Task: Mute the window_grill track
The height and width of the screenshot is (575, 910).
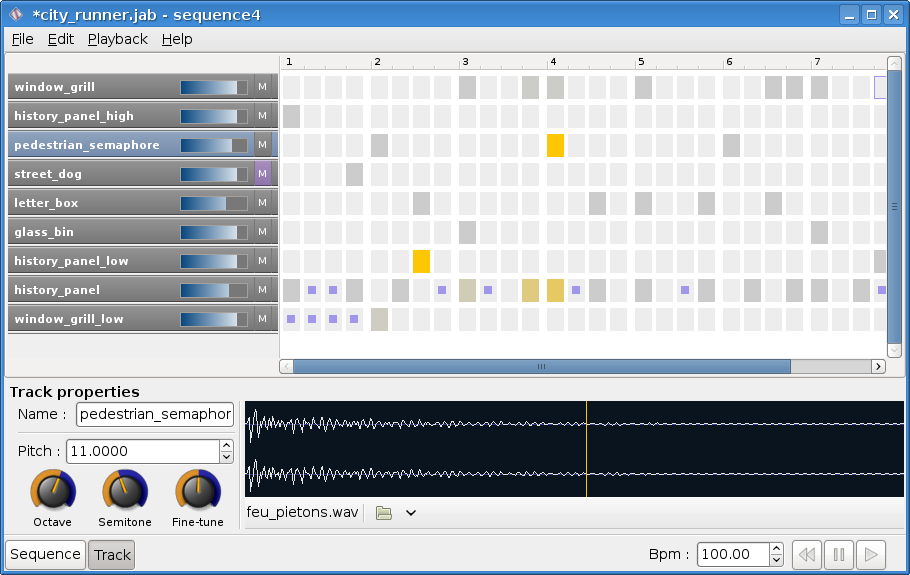Action: [x=263, y=86]
